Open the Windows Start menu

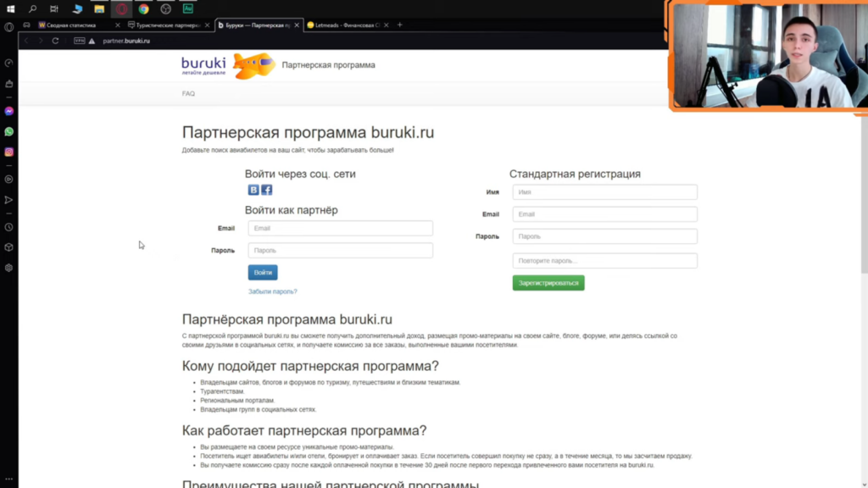click(x=10, y=8)
